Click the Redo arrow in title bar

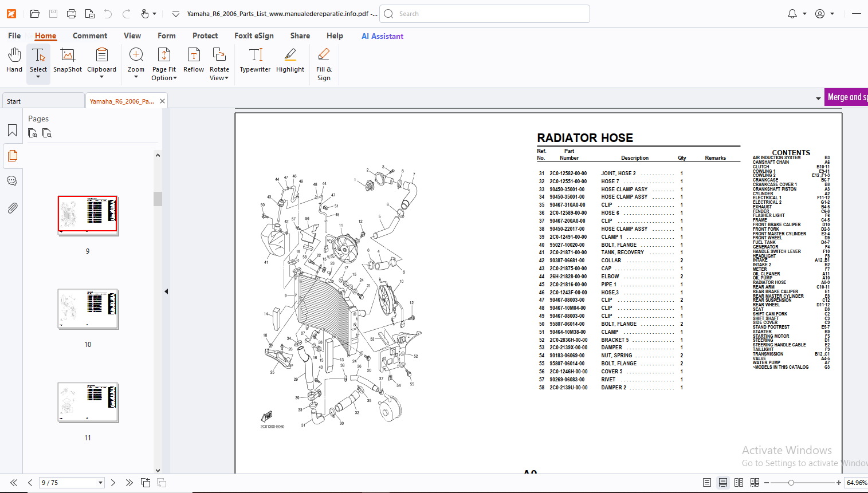point(127,14)
